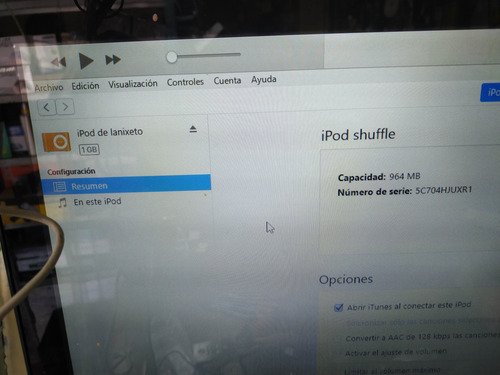Open the Ayuda menu
The image size is (500, 375).
[x=264, y=79]
